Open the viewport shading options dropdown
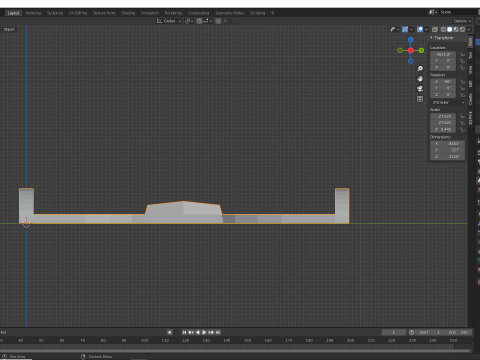This screenshot has height=360, width=480. tap(469, 29)
